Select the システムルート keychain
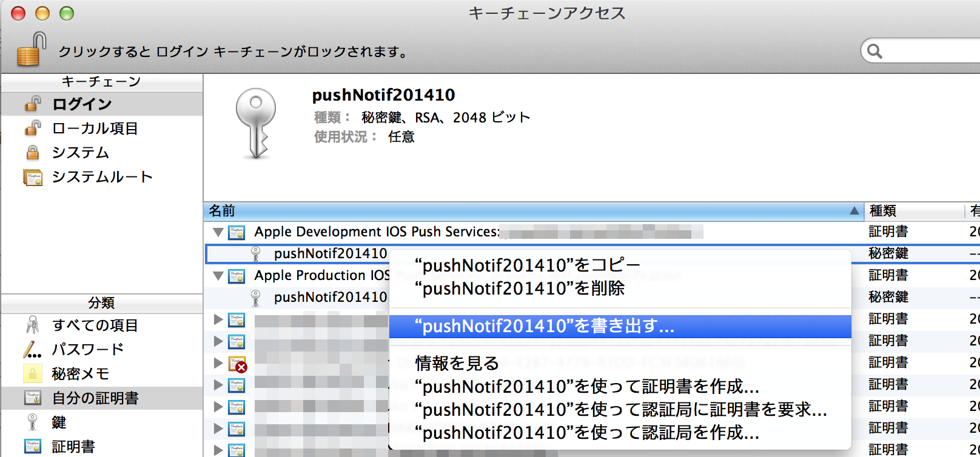This screenshot has width=980, height=457. [102, 177]
